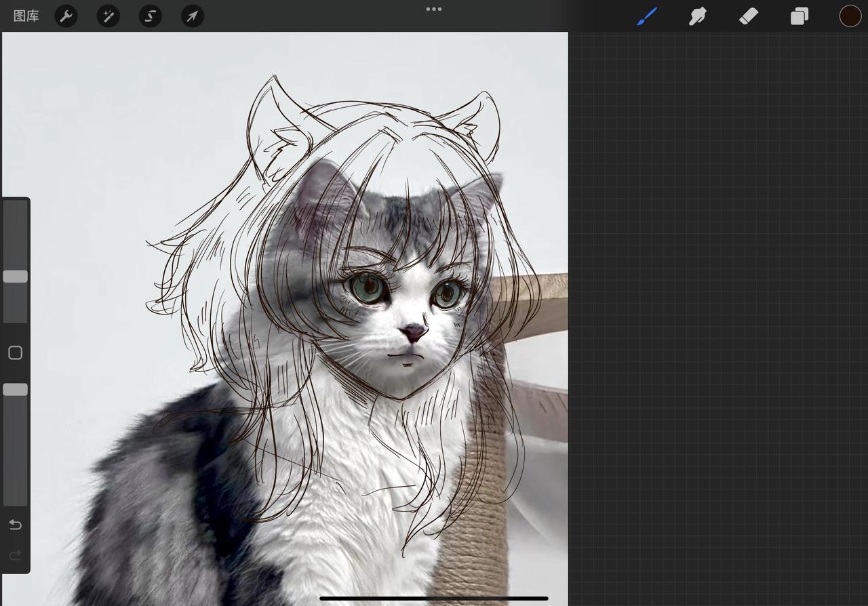The image size is (868, 606).
Task: Redo the undone stroke
Action: point(15,556)
